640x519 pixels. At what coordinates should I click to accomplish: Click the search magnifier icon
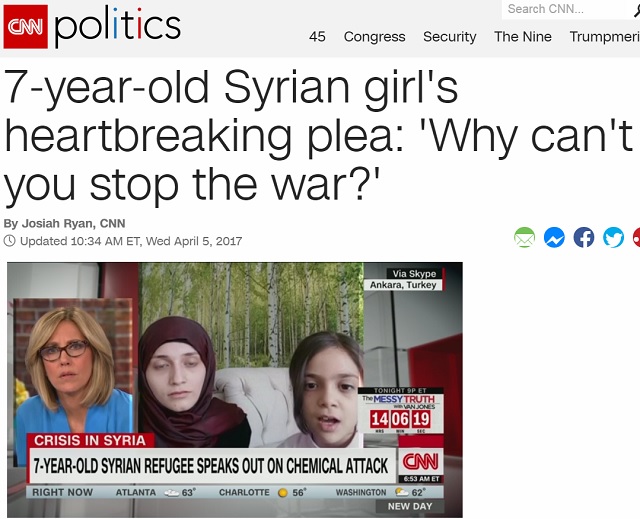[x=636, y=10]
